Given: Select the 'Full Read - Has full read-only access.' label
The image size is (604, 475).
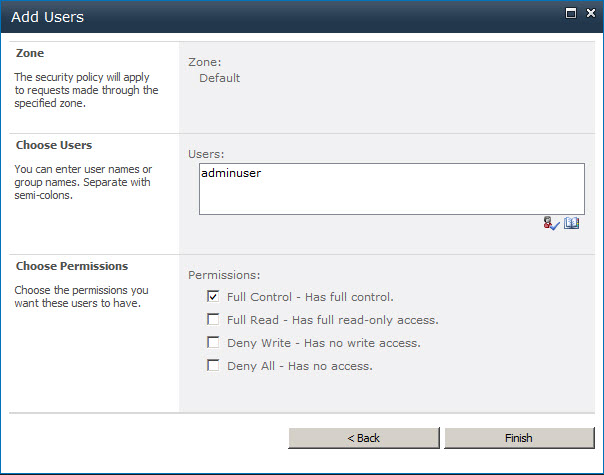Looking at the screenshot, I should (x=332, y=320).
